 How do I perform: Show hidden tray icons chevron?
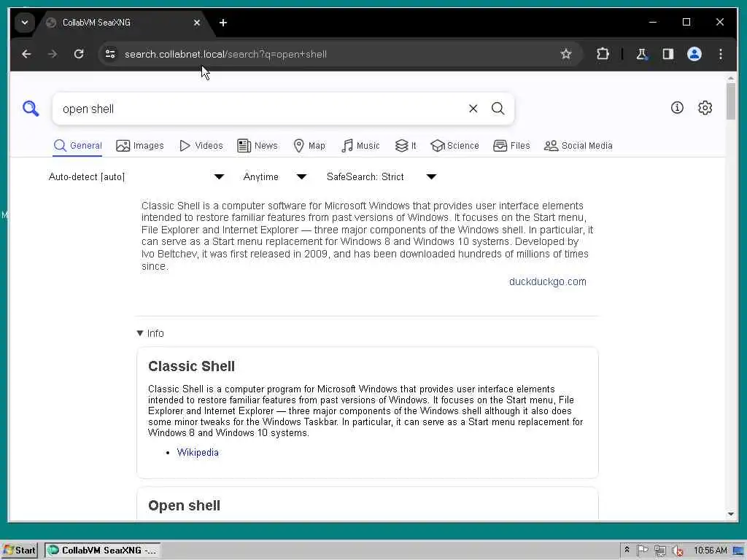[627, 550]
